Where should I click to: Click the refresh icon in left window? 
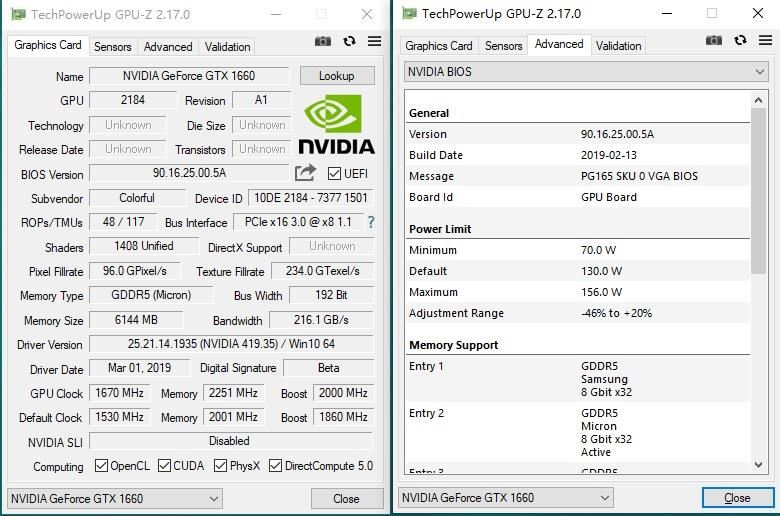coord(349,41)
